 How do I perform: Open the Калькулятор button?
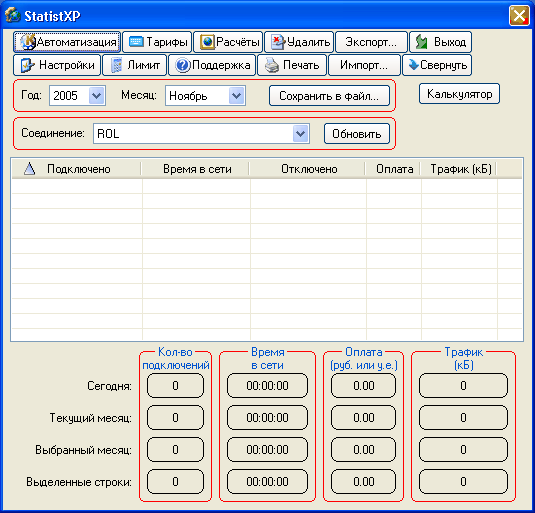459,93
